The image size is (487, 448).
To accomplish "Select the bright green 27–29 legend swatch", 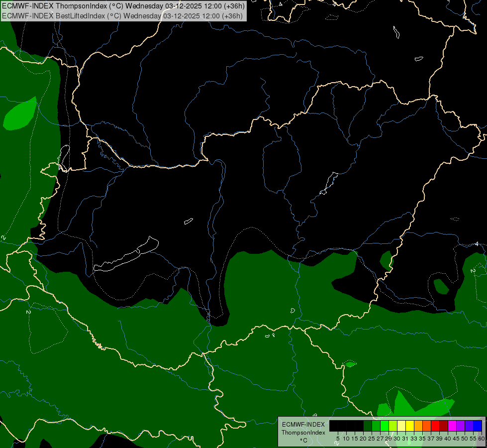I will point(385,426).
